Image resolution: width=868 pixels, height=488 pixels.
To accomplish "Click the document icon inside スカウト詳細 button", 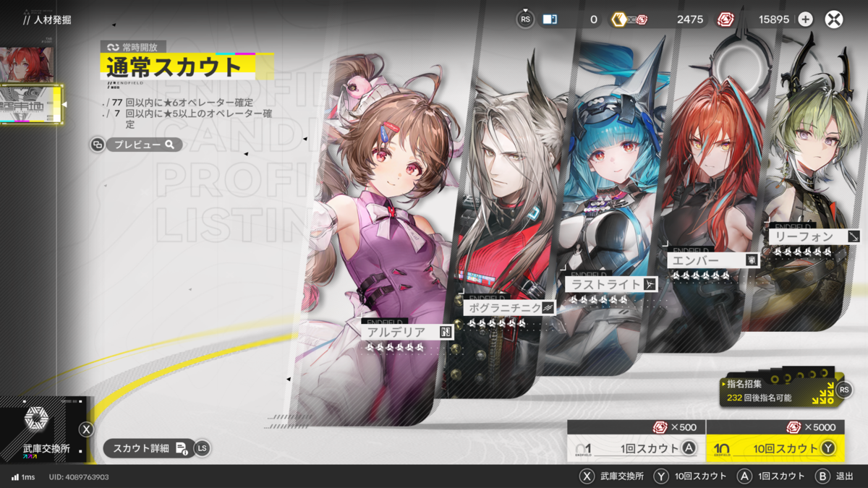I will click(181, 448).
